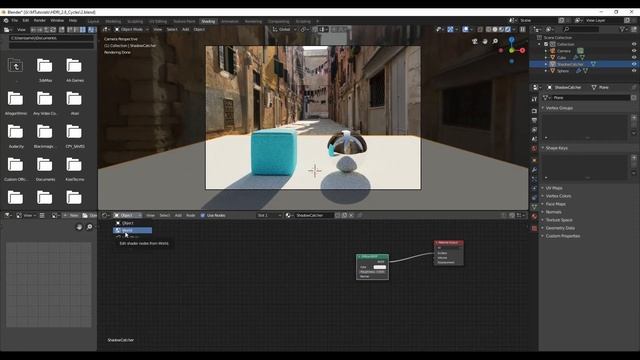The width and height of the screenshot is (640, 360).
Task: Switch to wireframe viewport shading
Action: coord(489,29)
